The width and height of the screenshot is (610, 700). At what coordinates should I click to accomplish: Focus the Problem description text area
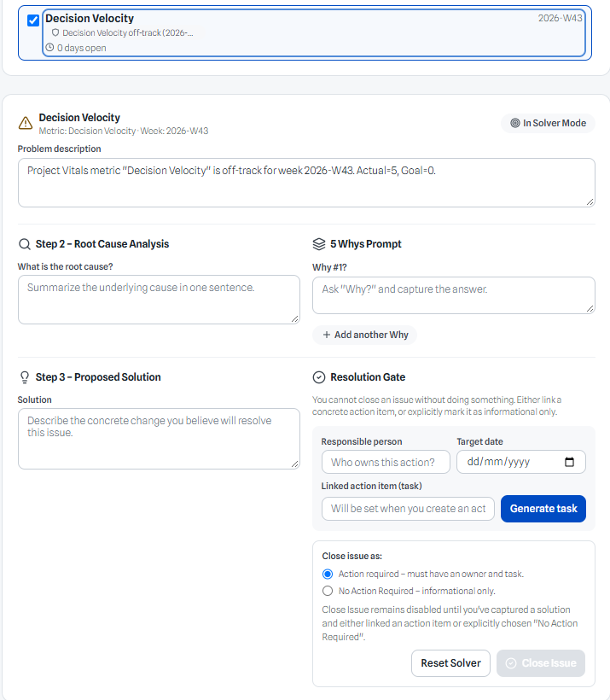(306, 183)
